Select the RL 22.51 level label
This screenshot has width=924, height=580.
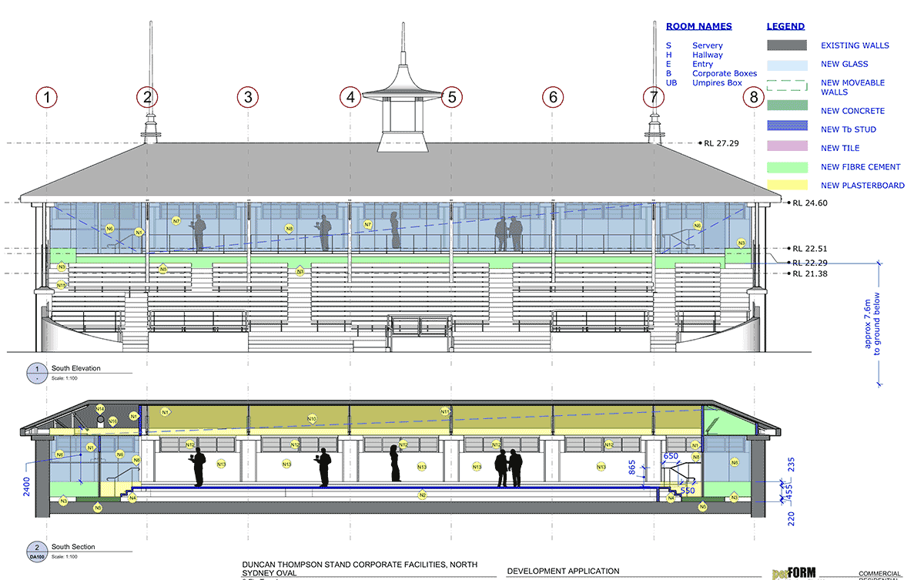point(810,249)
